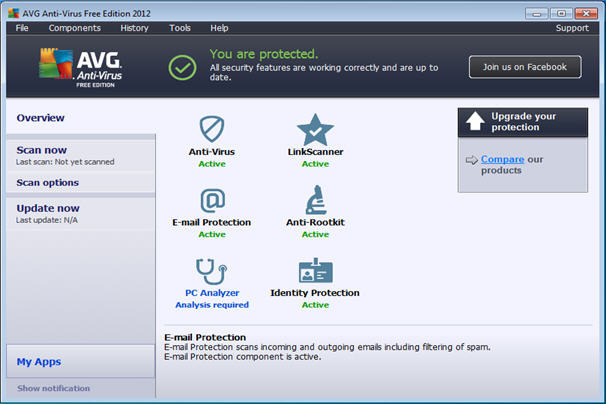Launch the PC Analyzer stethoscope icon
This screenshot has height=404, width=606.
(212, 271)
